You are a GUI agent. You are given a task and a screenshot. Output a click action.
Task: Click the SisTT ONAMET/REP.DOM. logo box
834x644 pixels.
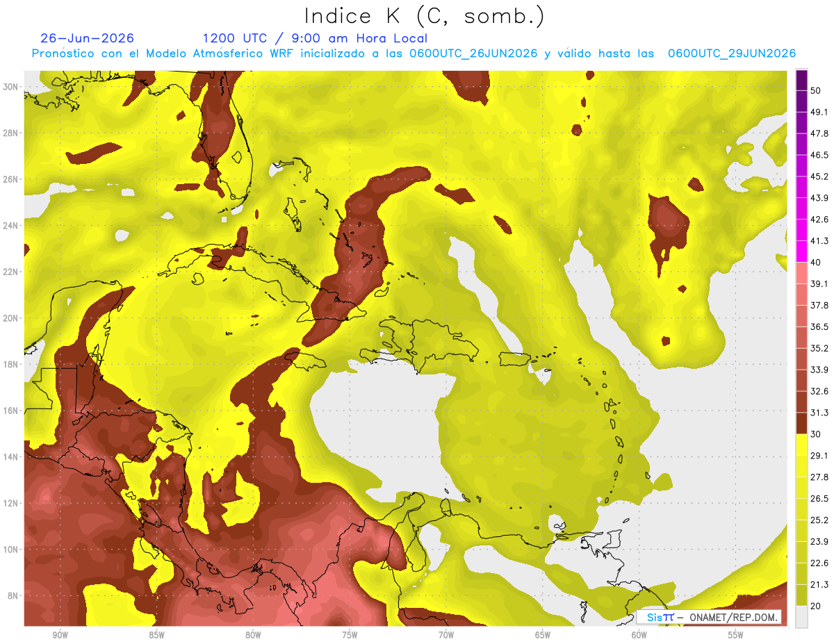[x=708, y=617]
